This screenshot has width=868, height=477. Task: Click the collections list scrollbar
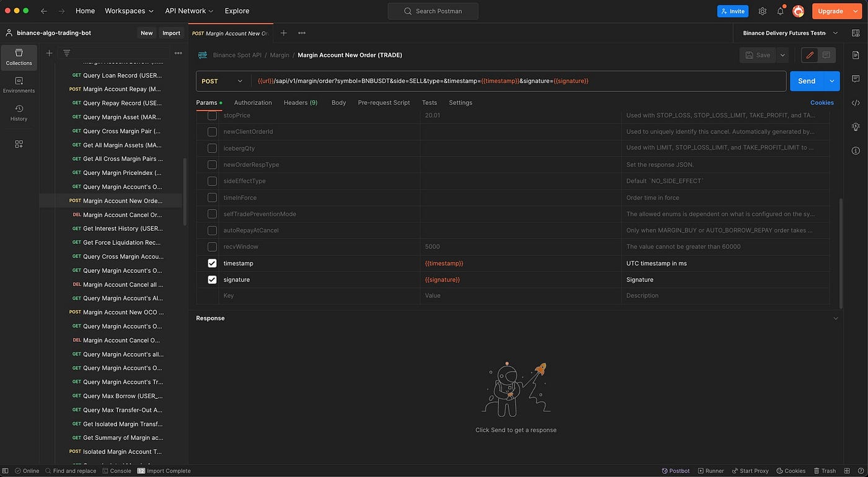[x=185, y=192]
